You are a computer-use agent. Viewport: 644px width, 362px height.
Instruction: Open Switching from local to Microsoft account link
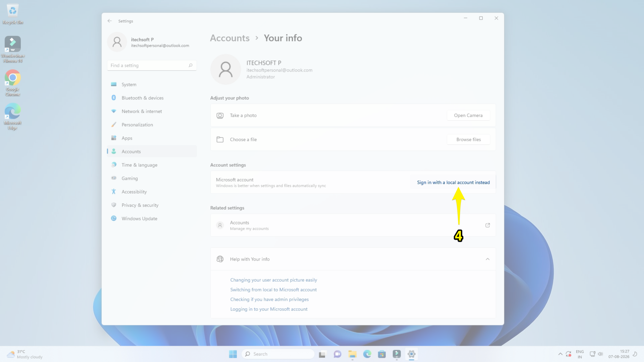273,290
